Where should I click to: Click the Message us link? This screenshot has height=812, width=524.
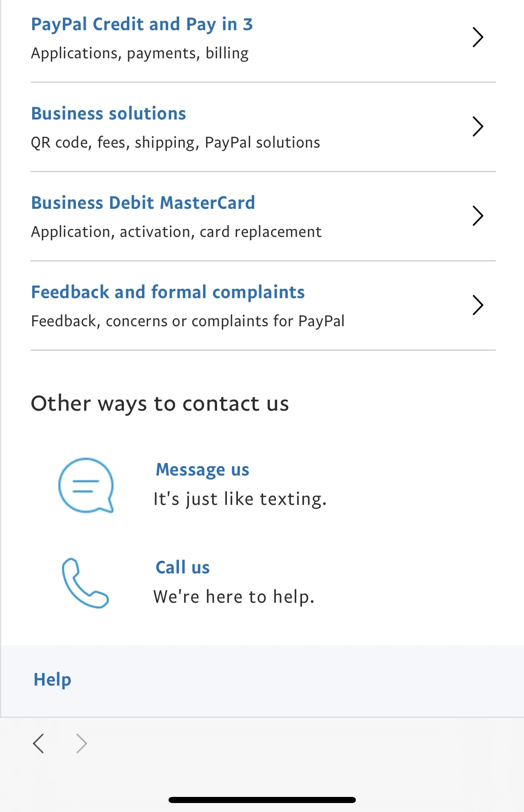coord(202,470)
